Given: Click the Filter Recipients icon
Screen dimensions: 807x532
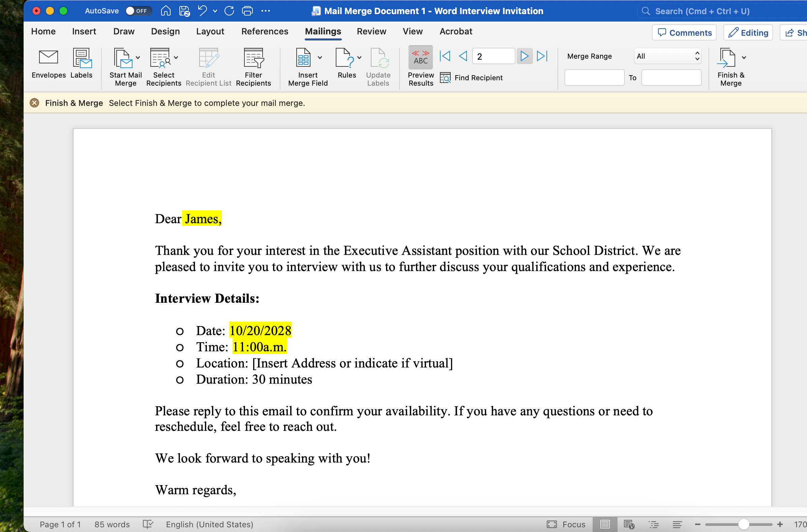Looking at the screenshot, I should coord(253,58).
